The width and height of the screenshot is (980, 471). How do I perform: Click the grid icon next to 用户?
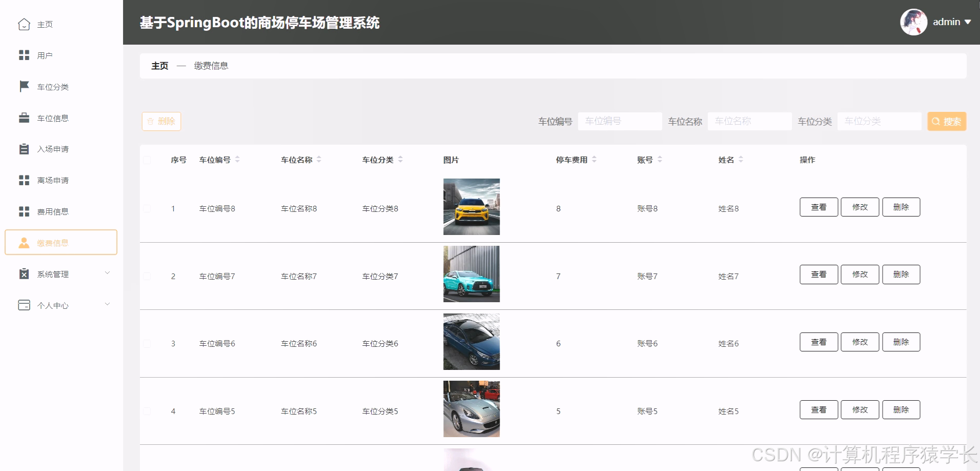[x=24, y=55]
